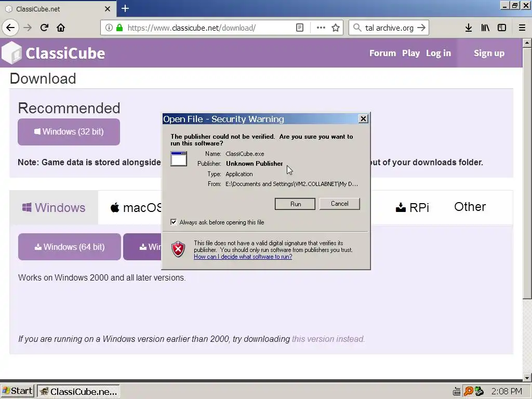Open the Downloads arrow icon
This screenshot has width=532, height=399.
469,28
